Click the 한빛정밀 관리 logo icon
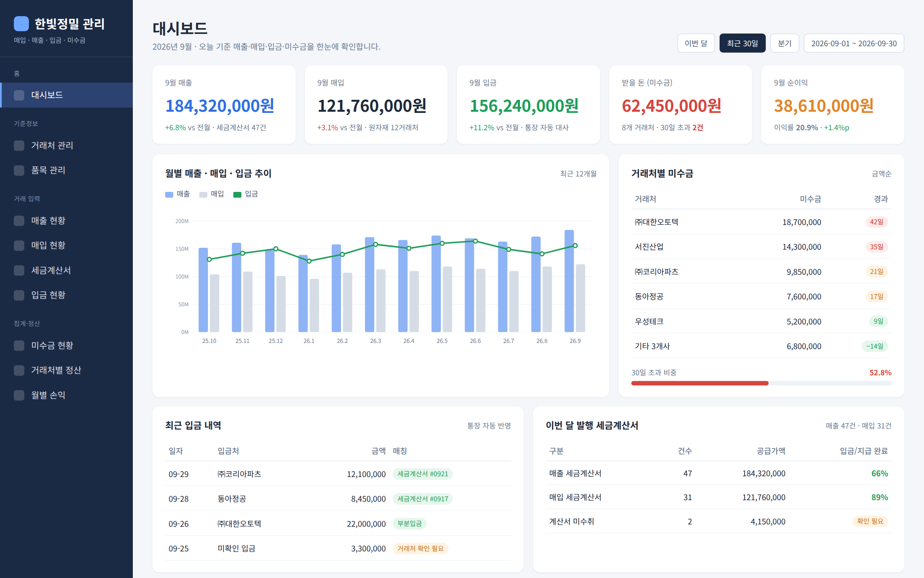 (x=21, y=24)
